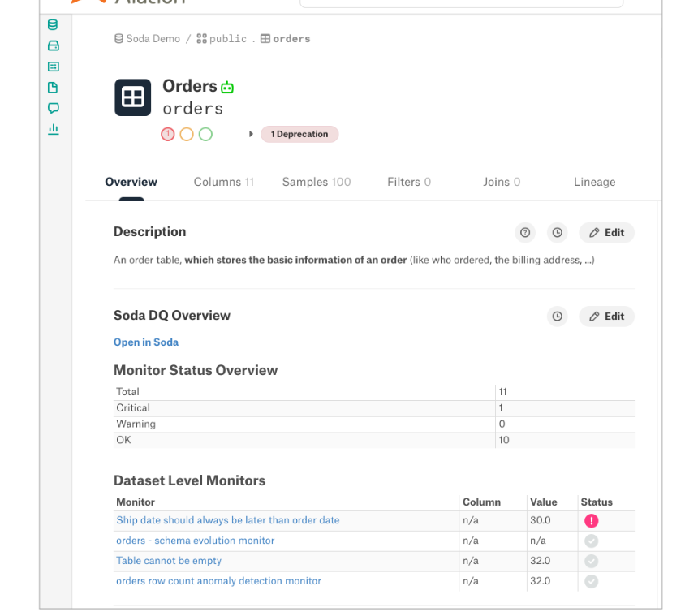Click the 1 Deprecation badge

(299, 135)
